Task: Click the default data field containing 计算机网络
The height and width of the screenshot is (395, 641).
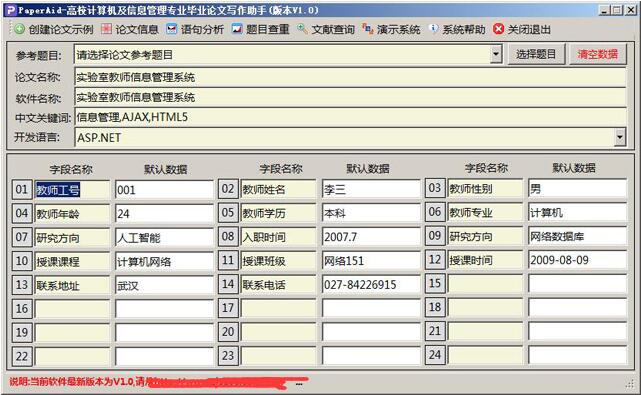Action: 164,261
